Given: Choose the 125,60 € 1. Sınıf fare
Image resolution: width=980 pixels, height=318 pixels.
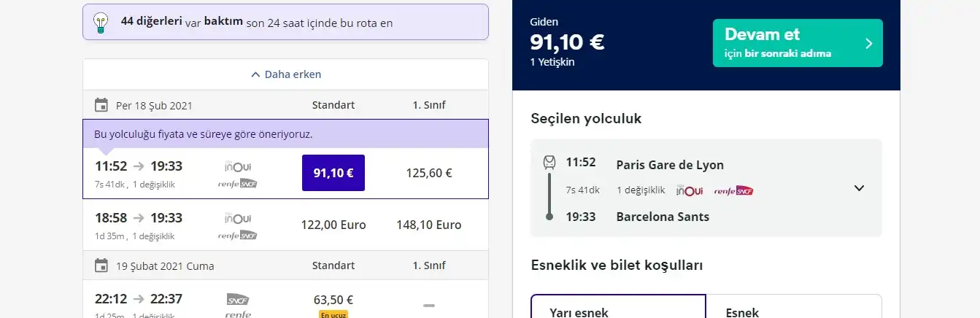Looking at the screenshot, I should [429, 173].
